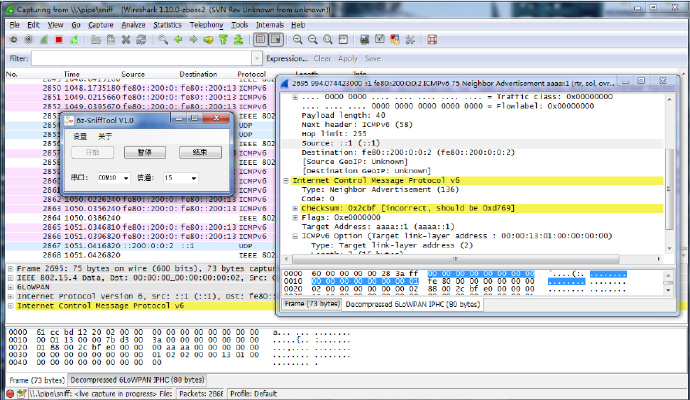This screenshot has width=690, height=400.
Task: Open help lifebuoy icon
Action: coord(432,40)
